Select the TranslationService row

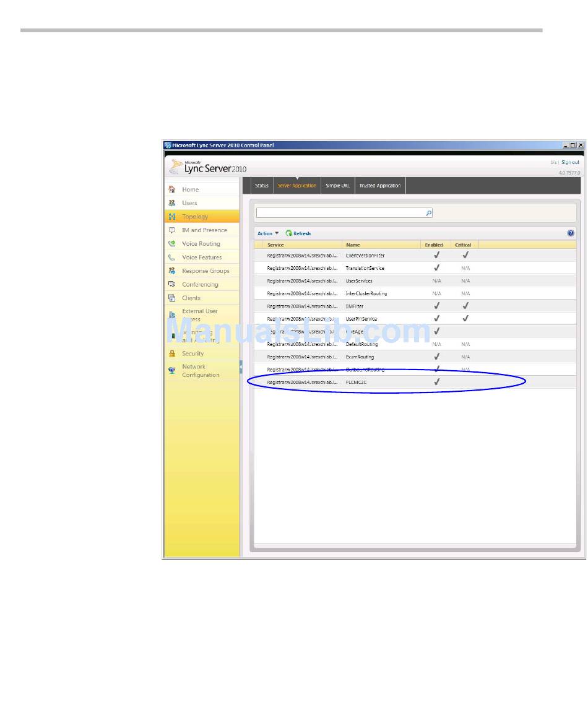click(415, 268)
